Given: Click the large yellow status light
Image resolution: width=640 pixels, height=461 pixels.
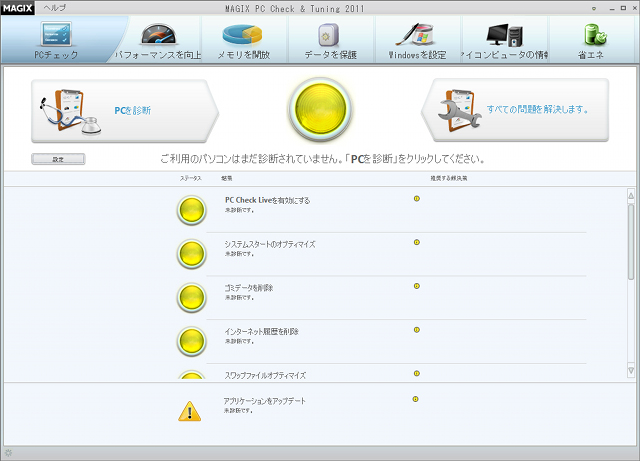Looking at the screenshot, I should (320, 109).
